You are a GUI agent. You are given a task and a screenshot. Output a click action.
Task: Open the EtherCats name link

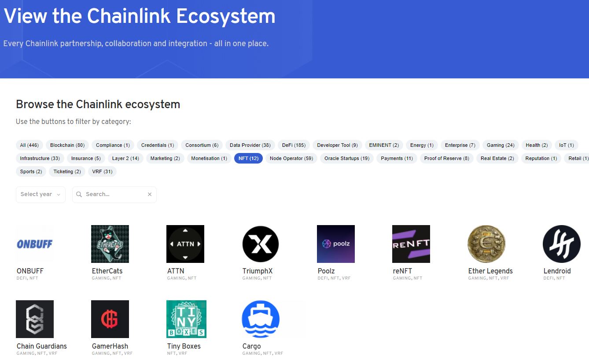[107, 271]
